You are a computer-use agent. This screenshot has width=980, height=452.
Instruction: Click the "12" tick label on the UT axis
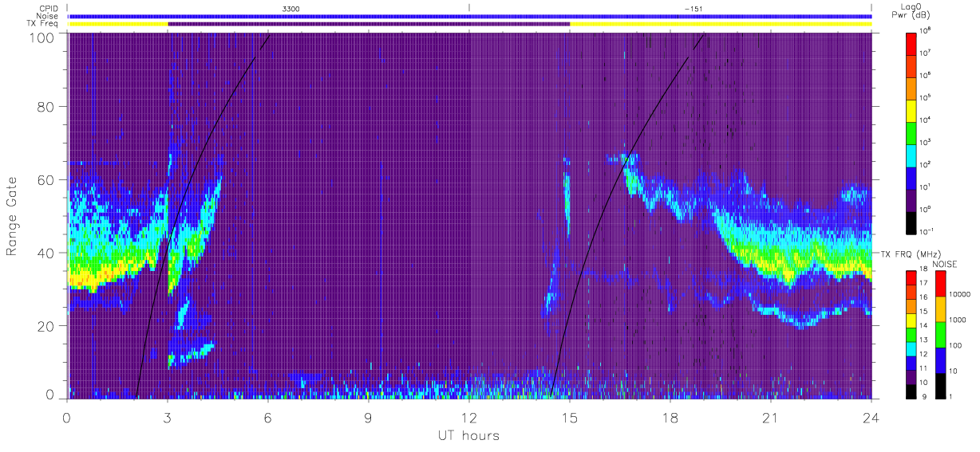pos(469,418)
